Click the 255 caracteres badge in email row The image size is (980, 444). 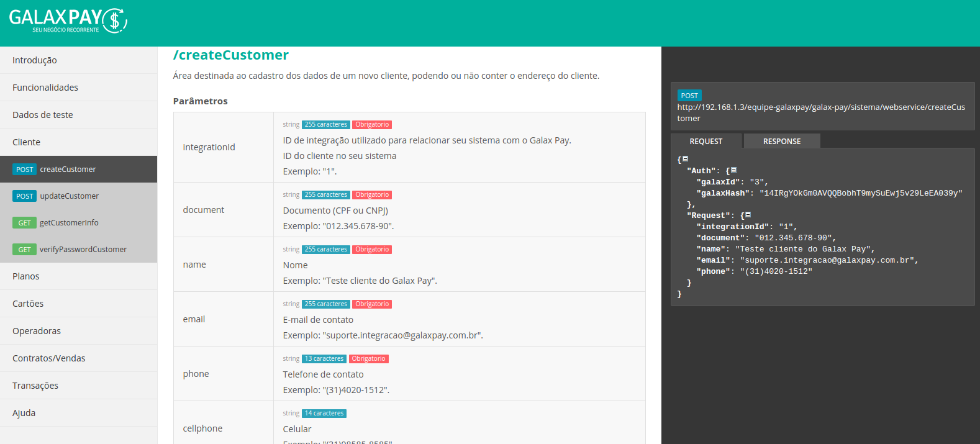click(326, 304)
